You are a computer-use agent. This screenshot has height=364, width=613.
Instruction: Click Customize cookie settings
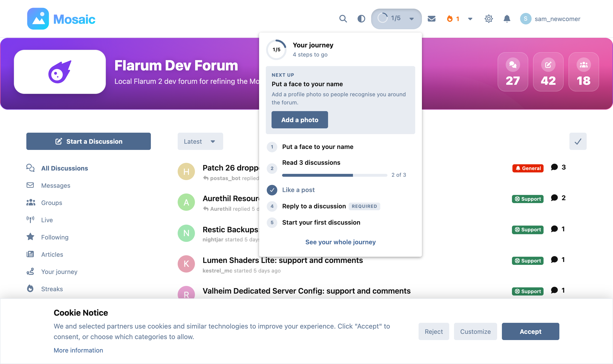click(475, 331)
